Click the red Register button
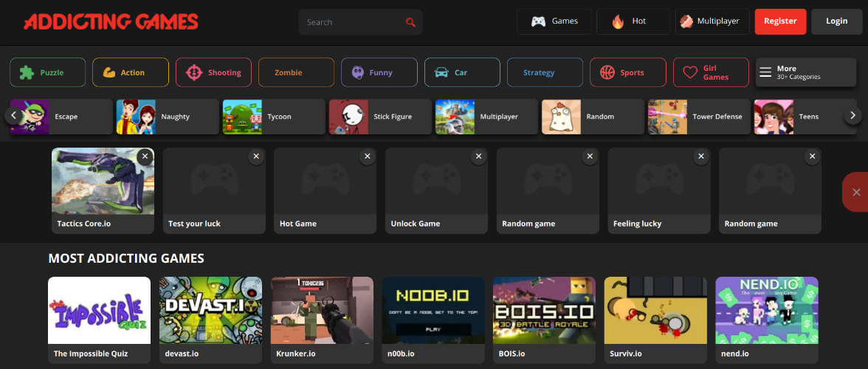Viewport: 868px width, 369px height. (x=781, y=21)
